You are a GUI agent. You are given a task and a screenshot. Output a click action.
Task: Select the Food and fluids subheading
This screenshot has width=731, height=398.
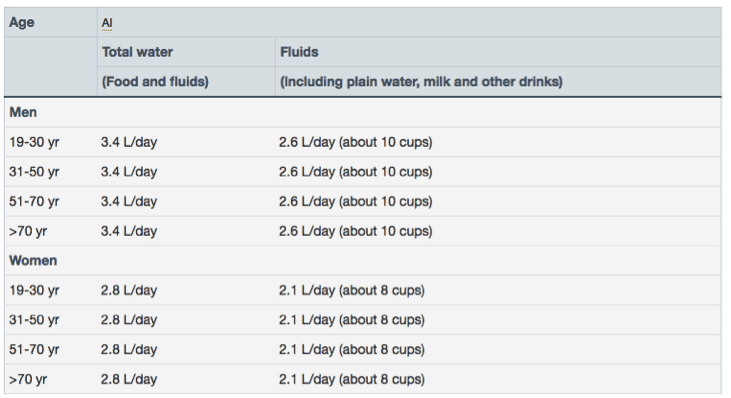tap(155, 82)
